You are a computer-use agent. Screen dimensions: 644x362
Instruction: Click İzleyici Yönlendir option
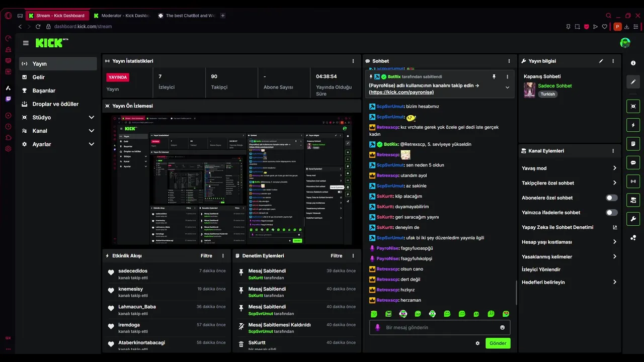pyautogui.click(x=541, y=269)
